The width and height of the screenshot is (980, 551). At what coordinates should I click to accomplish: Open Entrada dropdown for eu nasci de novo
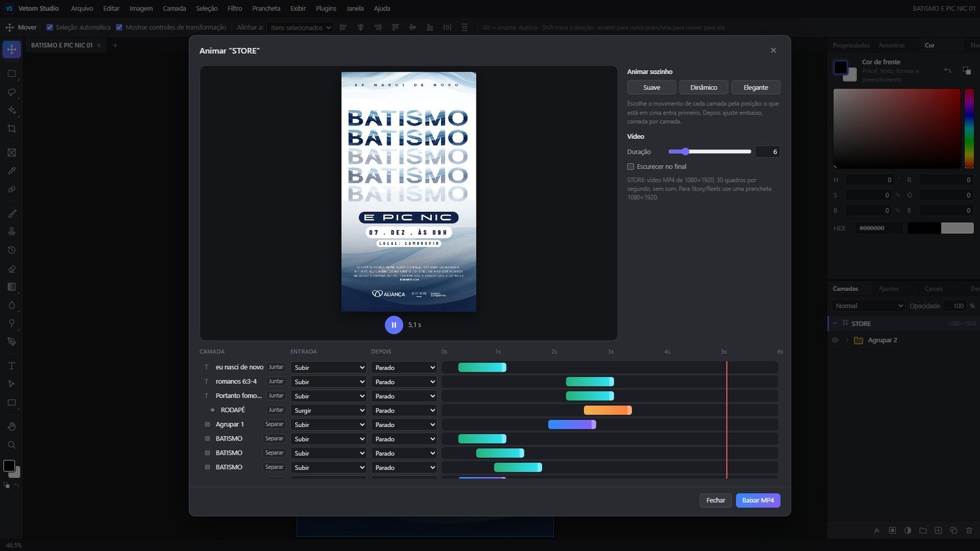tap(329, 367)
